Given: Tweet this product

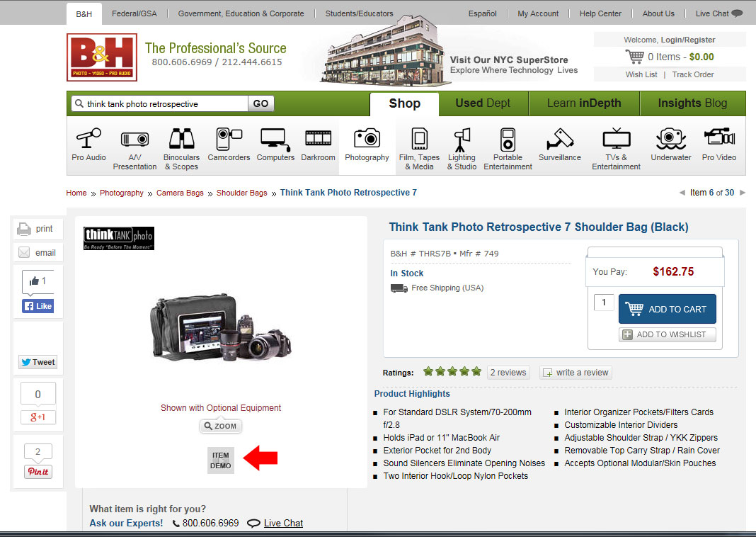Looking at the screenshot, I should (x=38, y=362).
